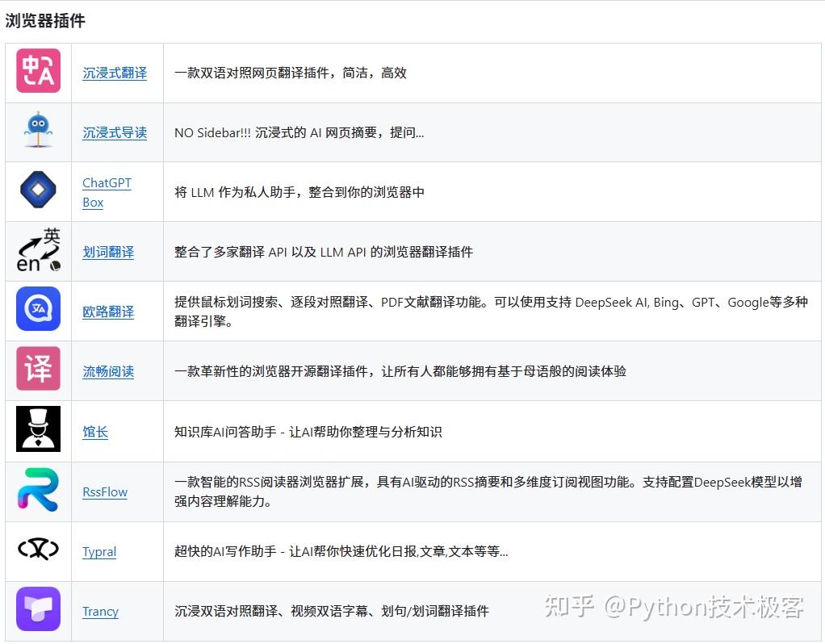This screenshot has height=644, width=825.
Task: Open the 沉浸式翻译 link
Action: tap(115, 73)
